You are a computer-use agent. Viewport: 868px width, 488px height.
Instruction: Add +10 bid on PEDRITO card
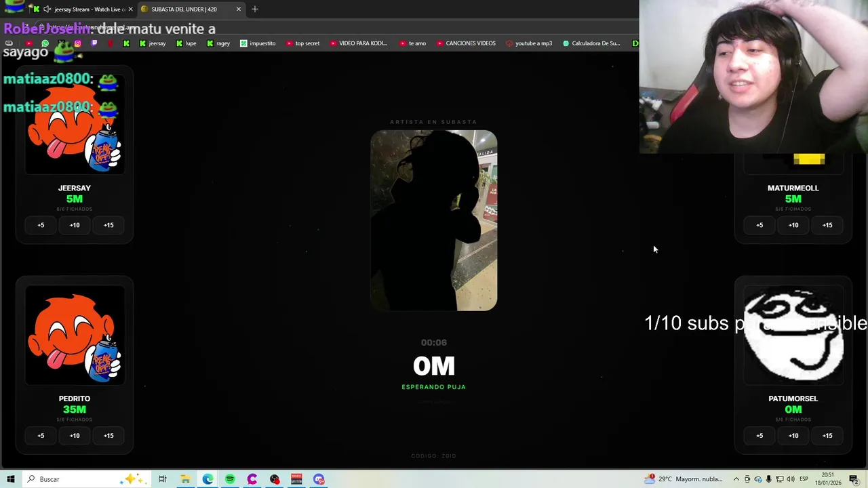(75, 436)
